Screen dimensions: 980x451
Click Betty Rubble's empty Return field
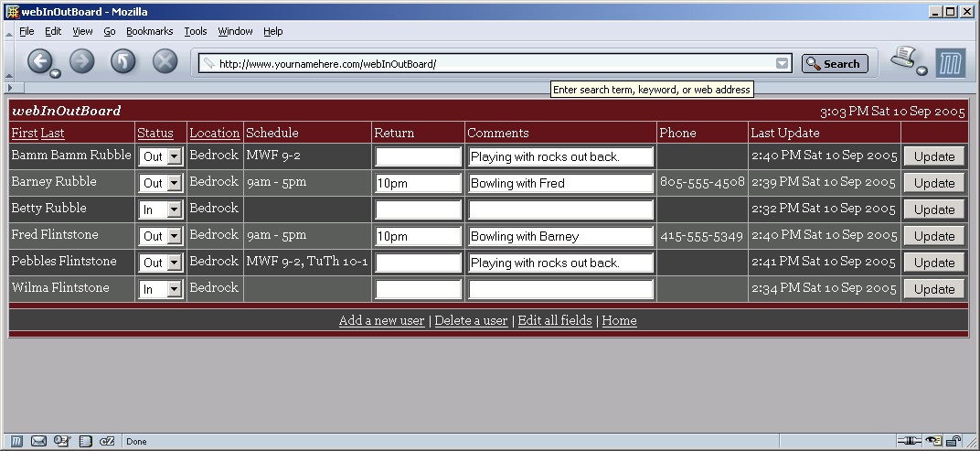click(x=418, y=209)
